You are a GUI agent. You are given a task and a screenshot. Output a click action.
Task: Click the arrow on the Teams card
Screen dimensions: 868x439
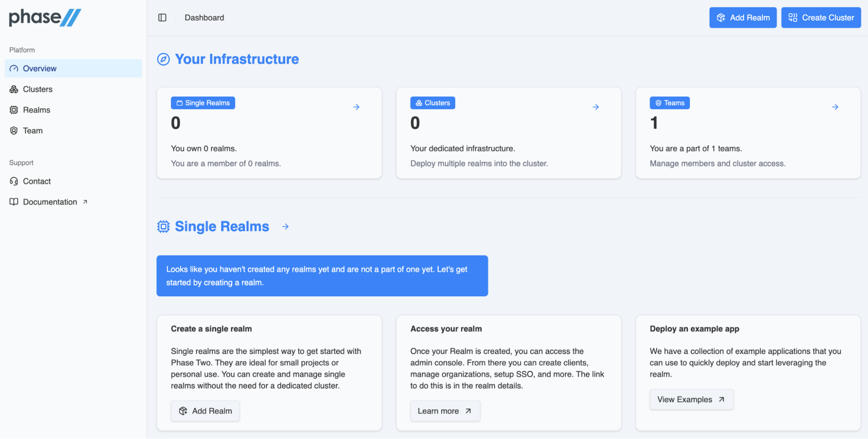click(835, 107)
